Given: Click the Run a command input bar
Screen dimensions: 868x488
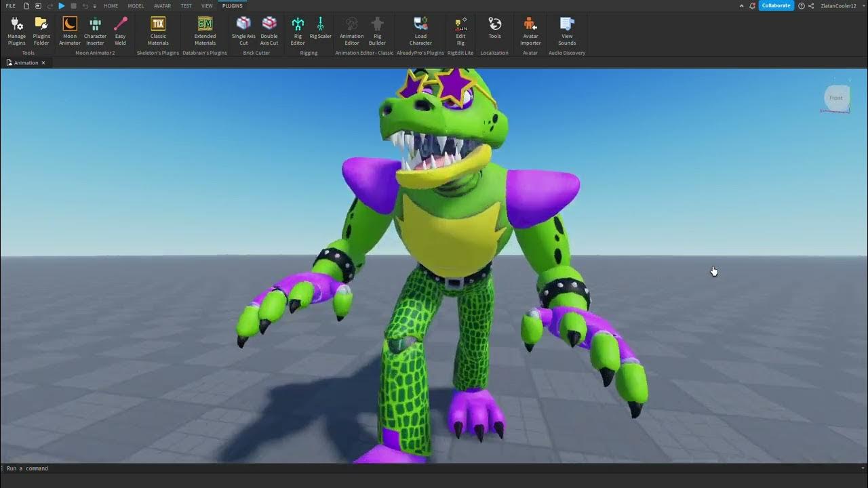Looking at the screenshot, I should (x=434, y=468).
